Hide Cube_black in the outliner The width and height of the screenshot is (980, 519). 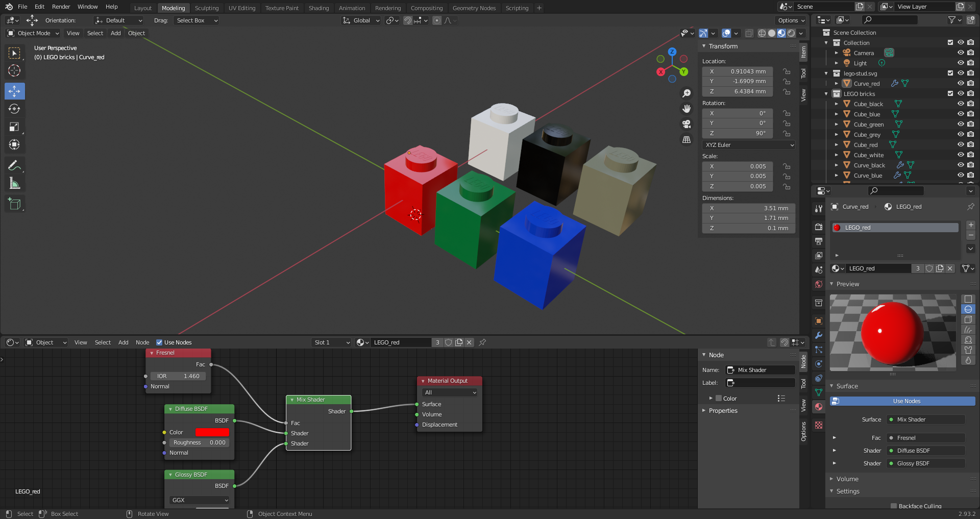pos(960,104)
